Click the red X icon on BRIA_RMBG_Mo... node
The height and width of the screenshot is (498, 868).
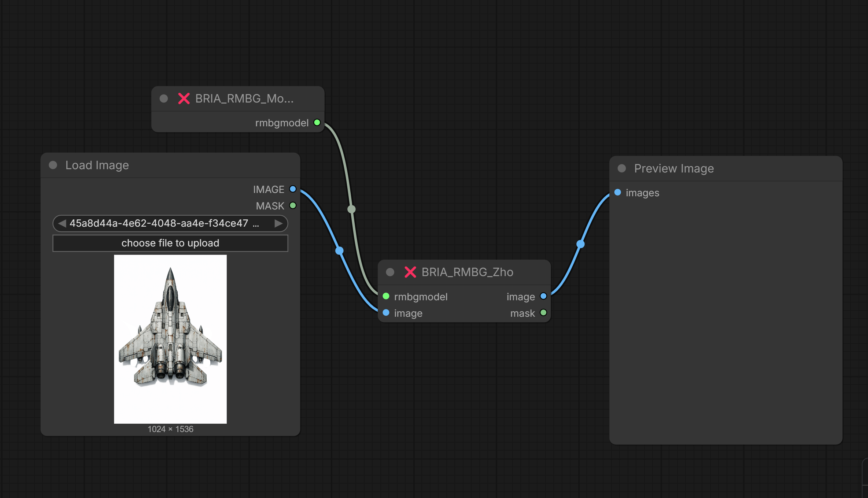[x=184, y=99]
